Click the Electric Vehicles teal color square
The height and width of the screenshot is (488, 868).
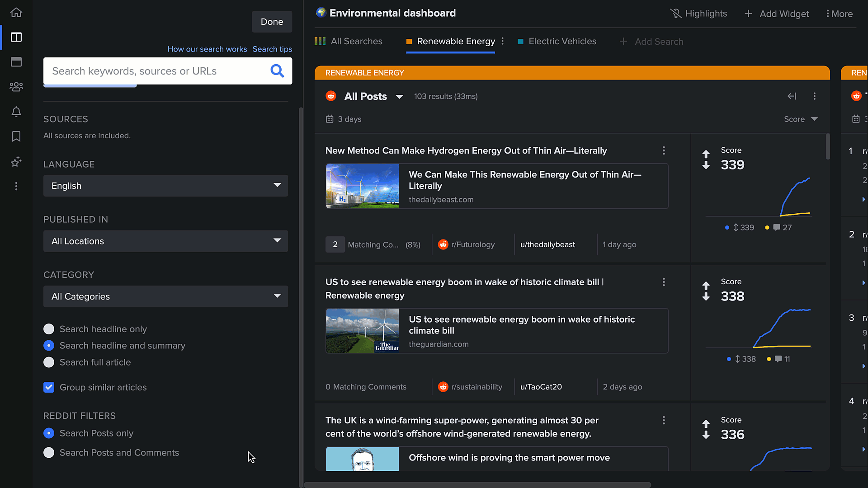[x=520, y=42]
